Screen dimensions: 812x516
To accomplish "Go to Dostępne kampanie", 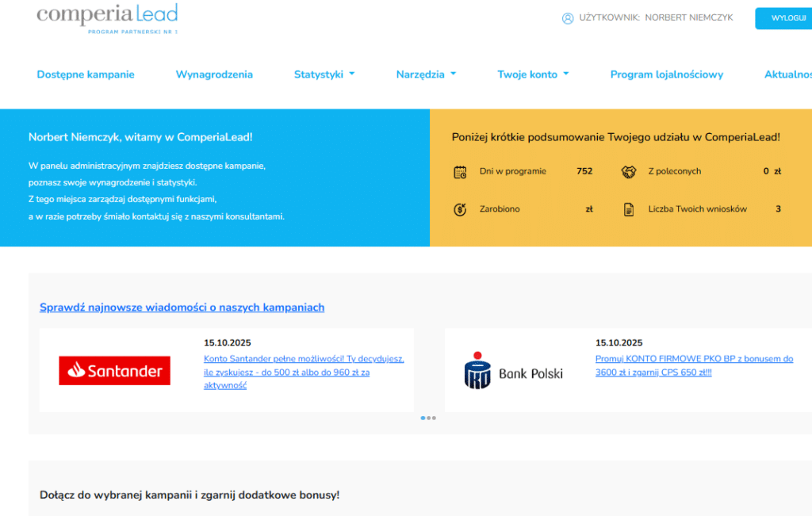I will tap(86, 75).
